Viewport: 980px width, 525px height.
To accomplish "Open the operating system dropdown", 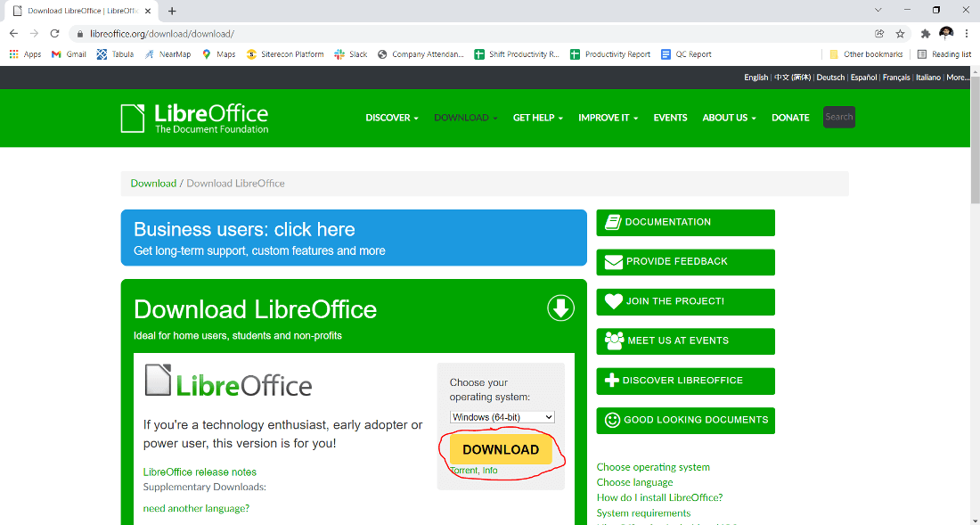I will coord(502,417).
